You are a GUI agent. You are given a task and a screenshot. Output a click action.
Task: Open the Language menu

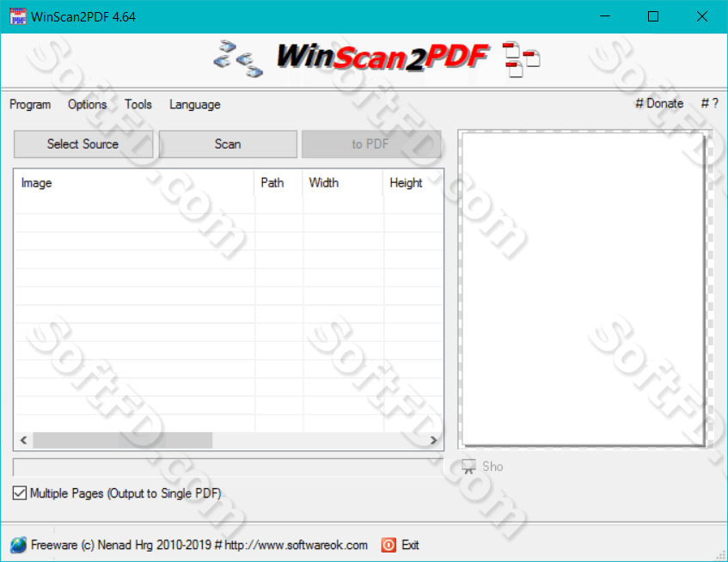pyautogui.click(x=194, y=105)
